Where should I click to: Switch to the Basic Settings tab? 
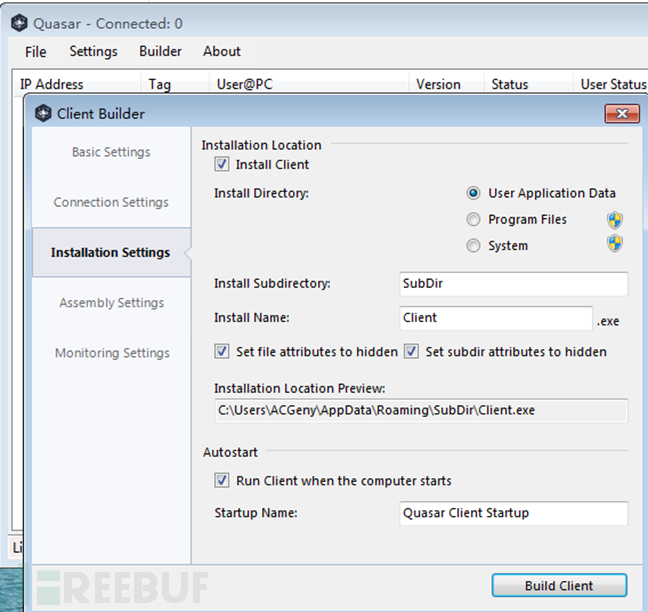tap(111, 152)
